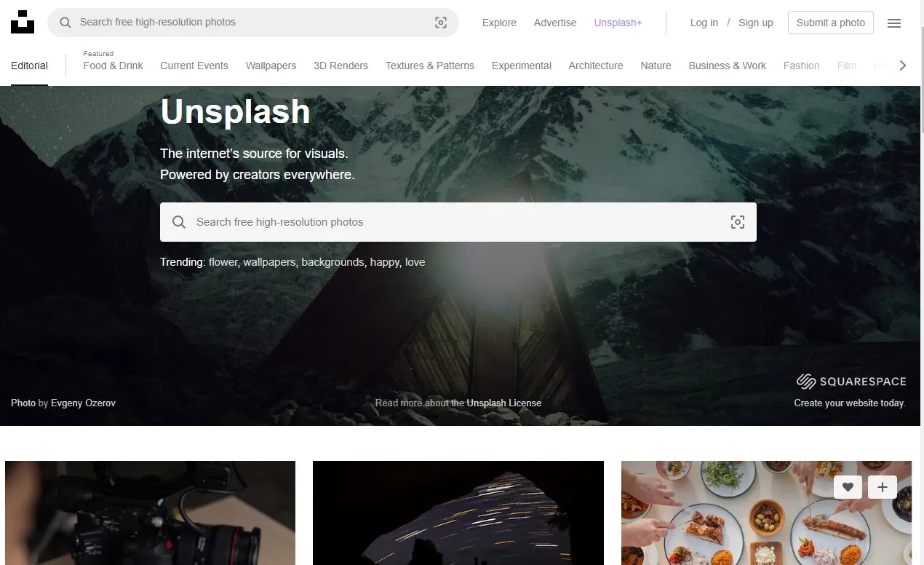The image size is (924, 565).
Task: Open the Fashion category
Action: 801,66
